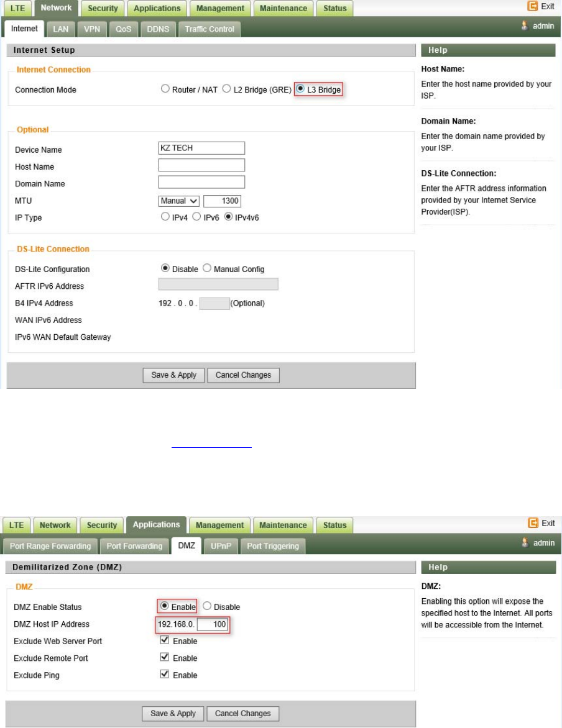This screenshot has width=562, height=728.
Task: Click the AFTR IPv6 Address field
Action: pos(218,284)
